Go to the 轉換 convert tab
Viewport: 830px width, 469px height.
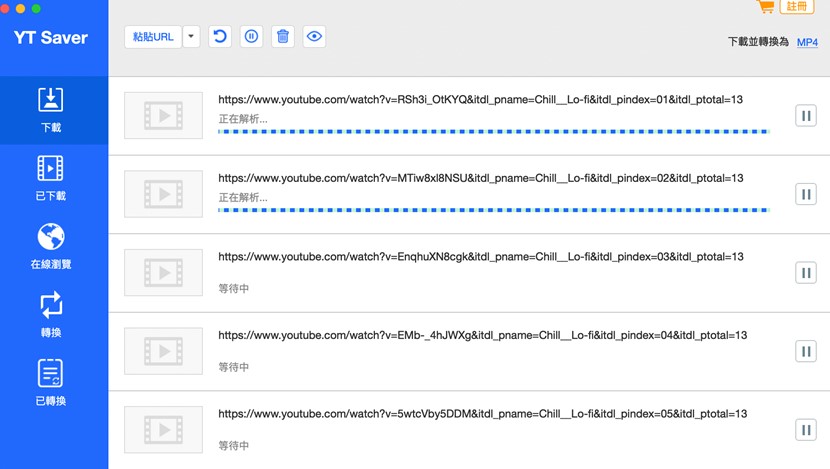[x=52, y=315]
